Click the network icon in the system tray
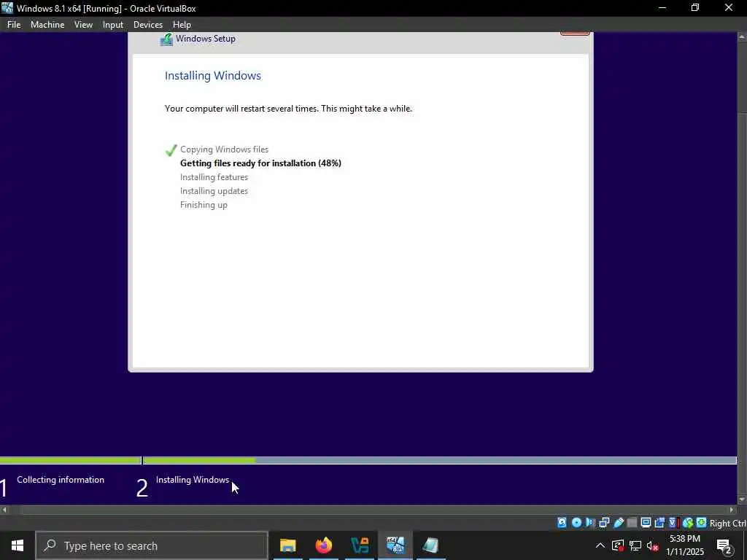This screenshot has width=747, height=560. 635,545
